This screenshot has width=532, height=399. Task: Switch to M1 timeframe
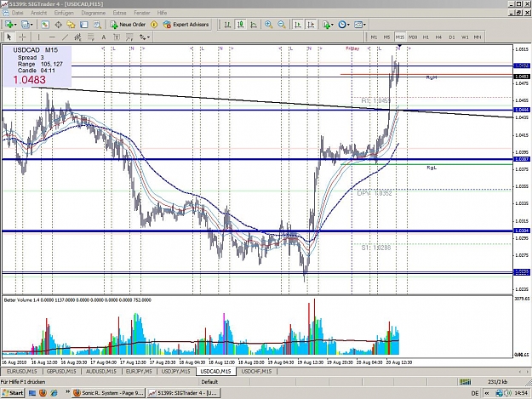coord(374,37)
